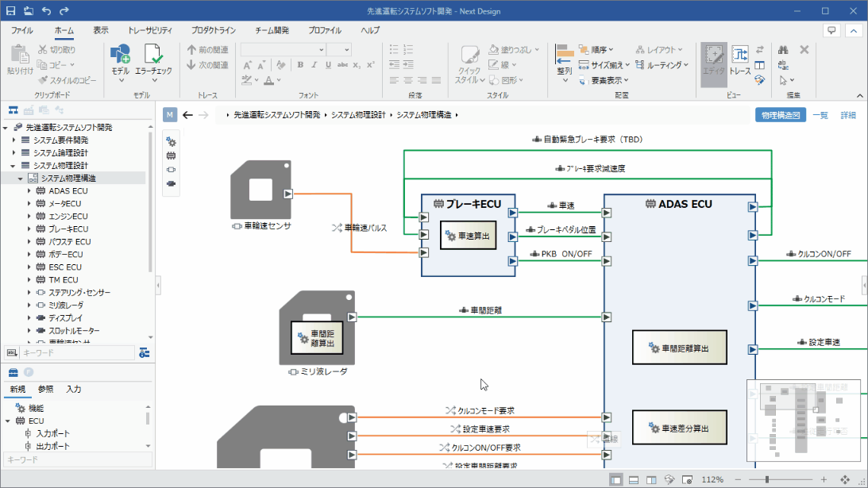Click the 要素表示 button

pos(604,80)
